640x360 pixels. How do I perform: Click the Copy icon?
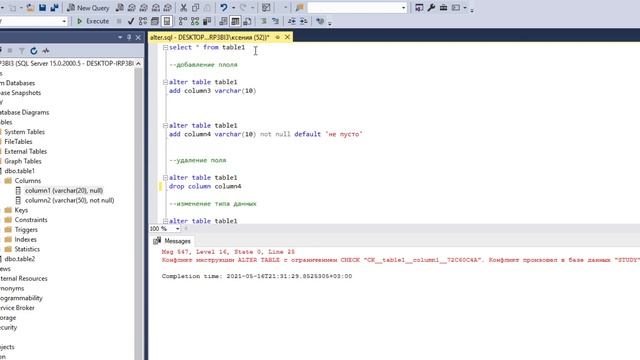click(196, 8)
